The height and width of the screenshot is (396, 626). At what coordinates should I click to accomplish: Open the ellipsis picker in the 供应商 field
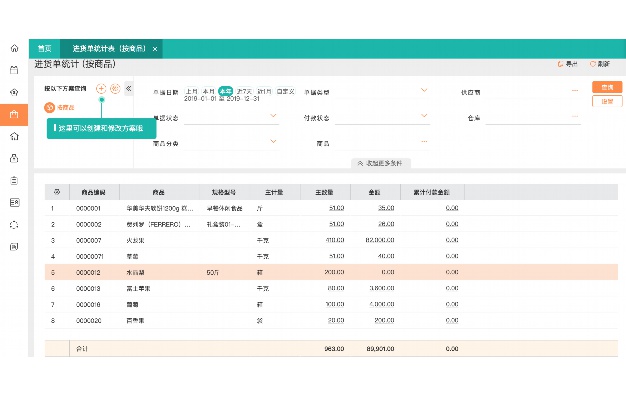coord(575,91)
